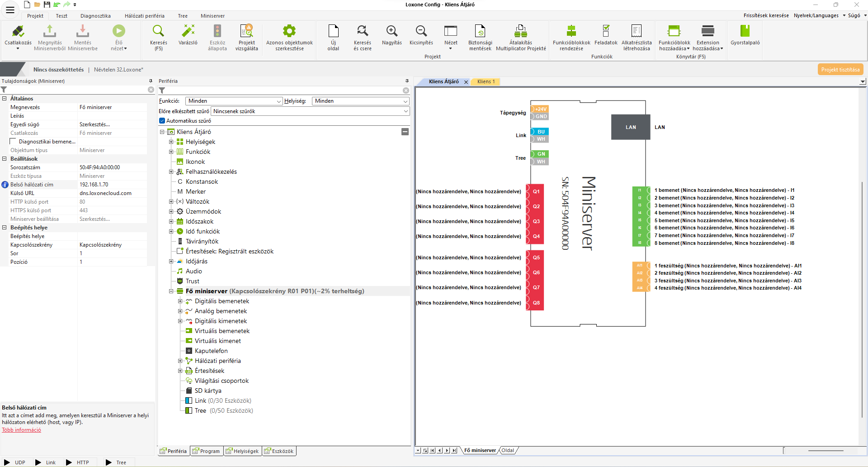The width and height of the screenshot is (868, 467).
Task: Switch to the Kliens 1 document tab
Action: coord(486,82)
